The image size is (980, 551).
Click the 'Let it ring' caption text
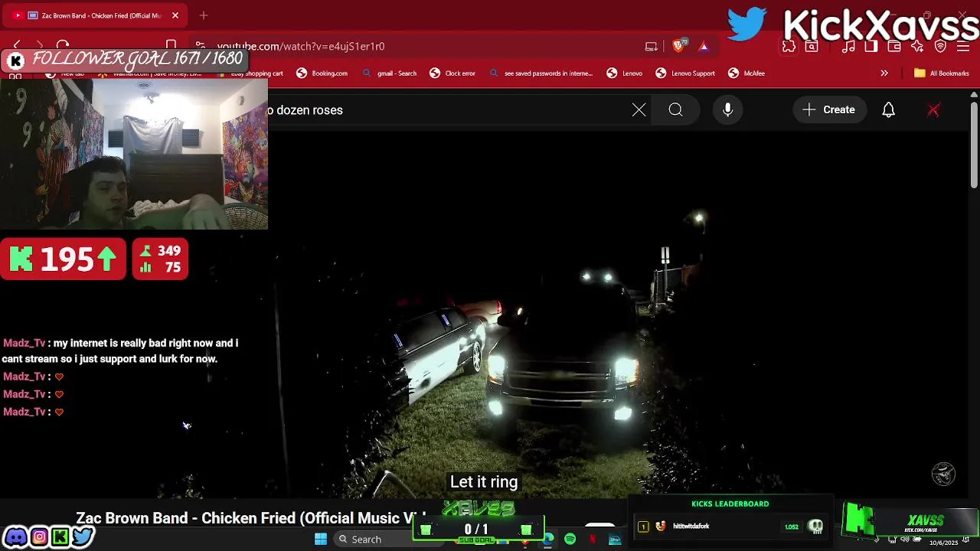(484, 482)
